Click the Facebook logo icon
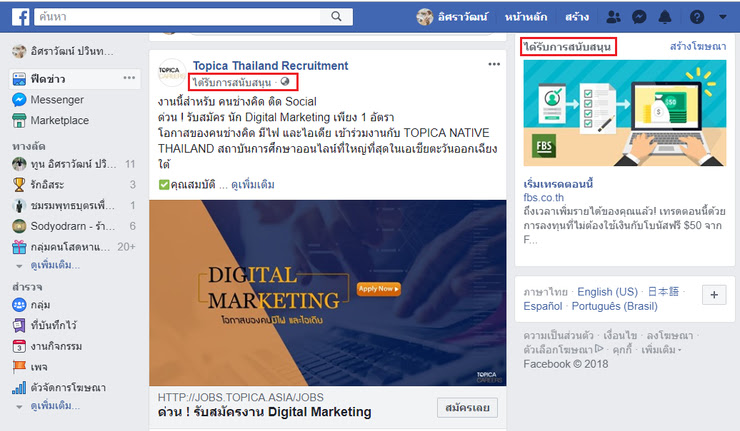Screen dimensions: 740x431 tap(20, 17)
